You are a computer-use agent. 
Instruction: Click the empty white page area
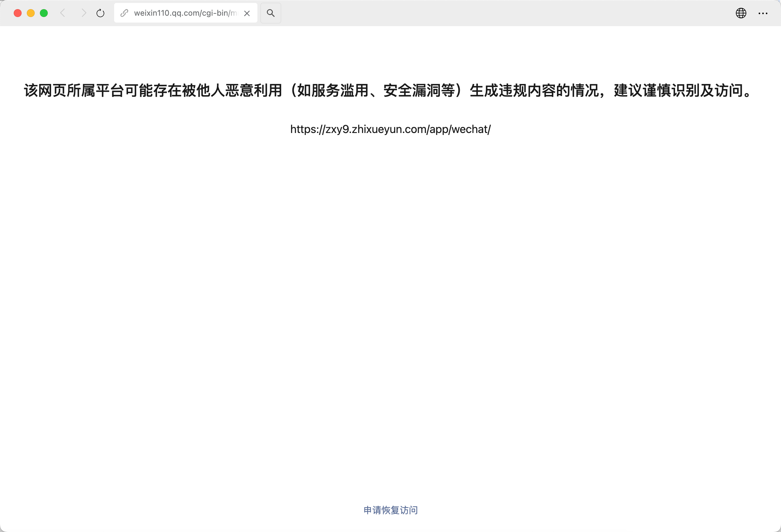point(390,302)
